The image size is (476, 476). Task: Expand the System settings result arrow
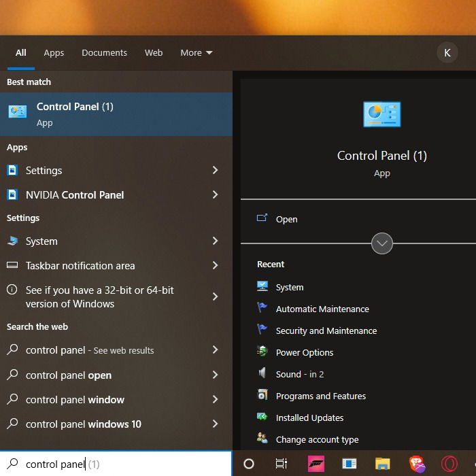tap(216, 241)
